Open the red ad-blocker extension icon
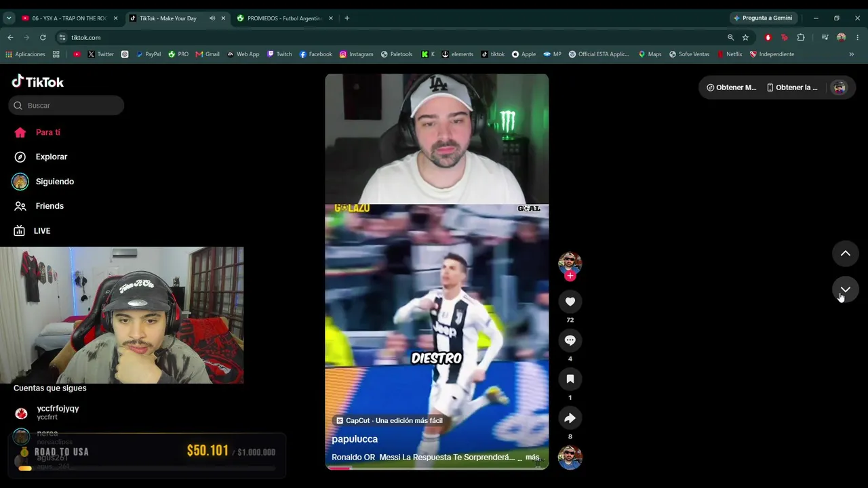Viewport: 868px width, 488px height. click(768, 37)
